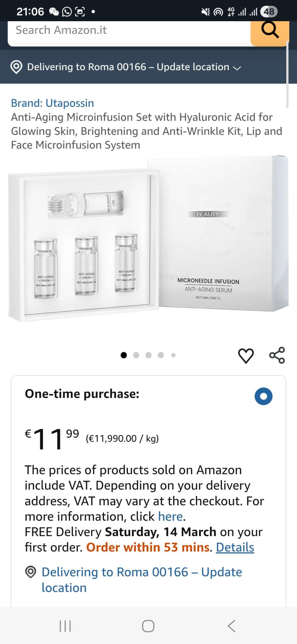Tap the location pin icon in delivery bar
This screenshot has width=297, height=644.
(x=16, y=67)
